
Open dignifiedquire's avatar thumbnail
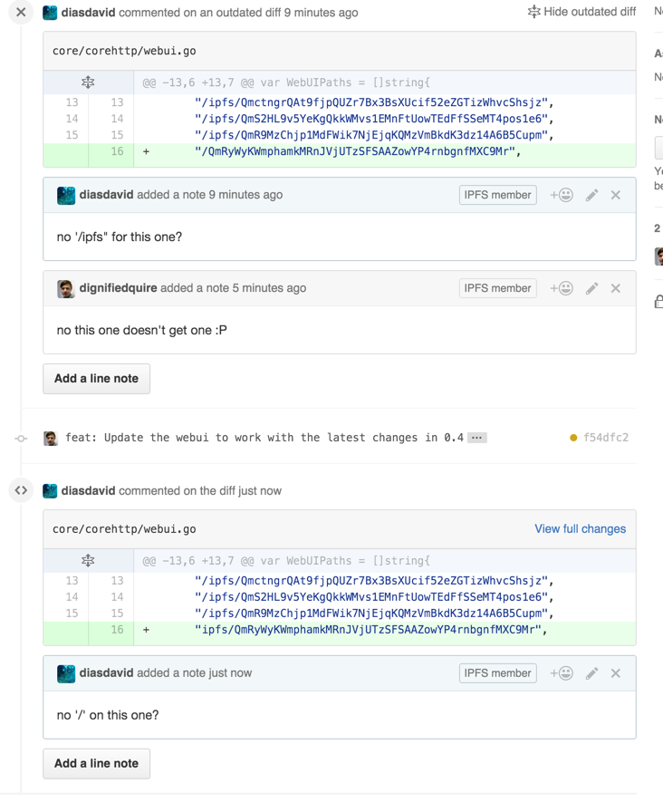[x=66, y=288]
